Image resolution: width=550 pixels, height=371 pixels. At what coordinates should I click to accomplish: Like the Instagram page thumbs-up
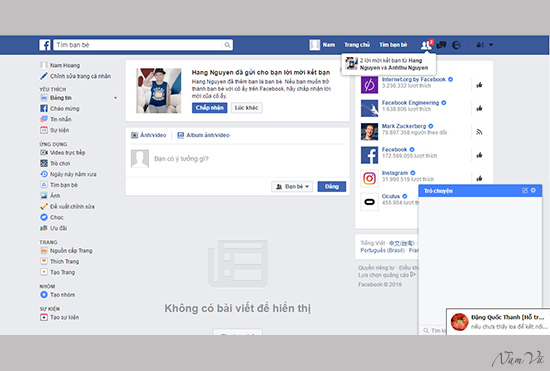479,178
